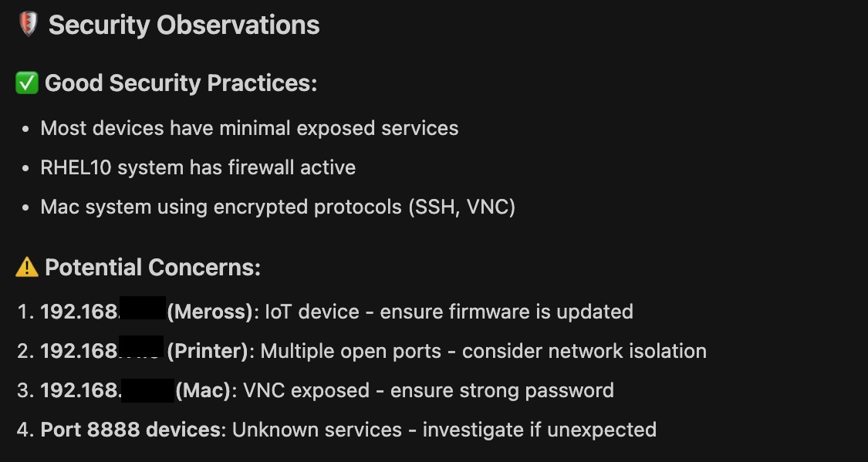Image resolution: width=868 pixels, height=462 pixels.
Task: Click the green checkmark icon
Action: click(x=27, y=83)
